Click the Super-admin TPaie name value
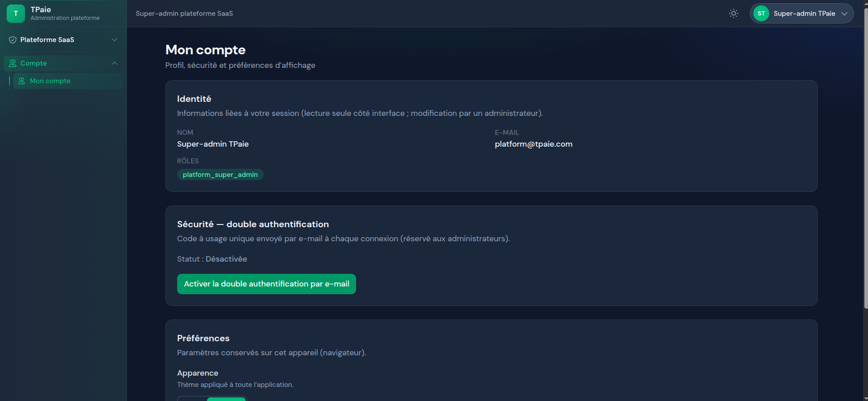Image resolution: width=868 pixels, height=401 pixels. [213, 144]
